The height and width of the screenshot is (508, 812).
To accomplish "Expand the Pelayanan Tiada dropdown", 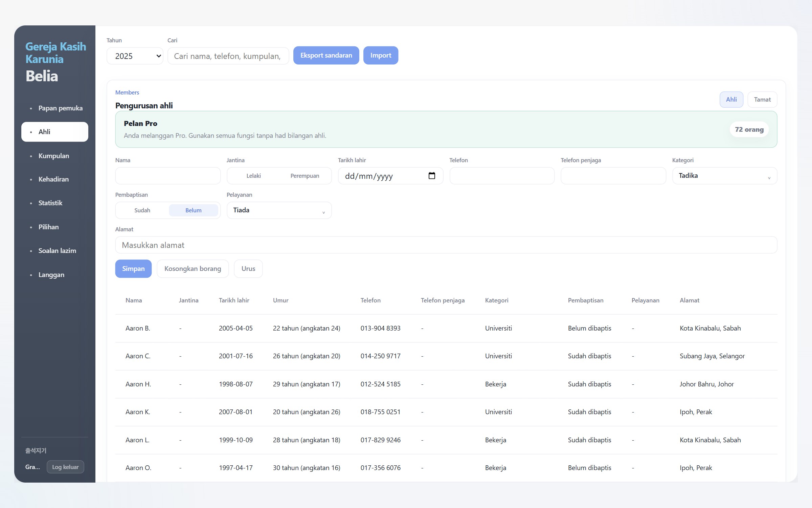I will 279,210.
